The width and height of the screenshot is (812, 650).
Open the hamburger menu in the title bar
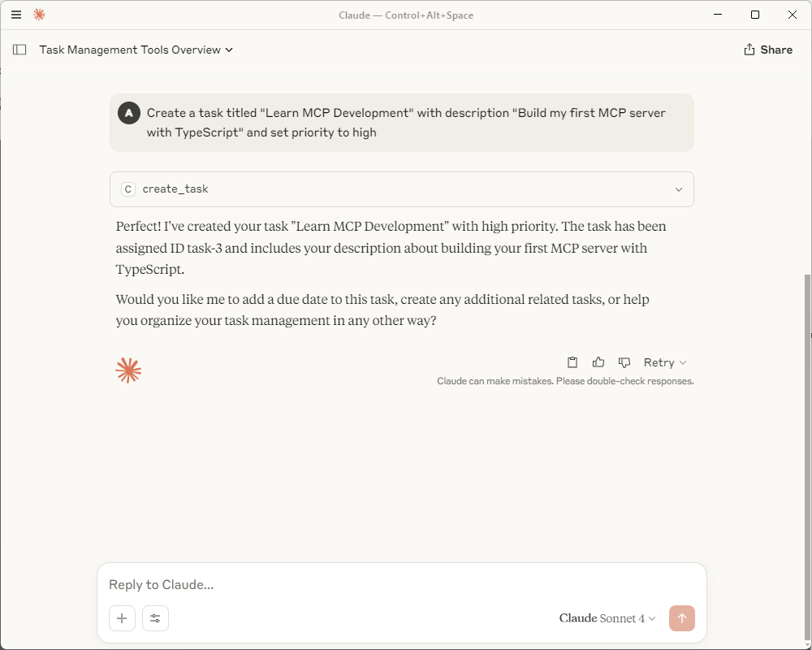pos(16,15)
